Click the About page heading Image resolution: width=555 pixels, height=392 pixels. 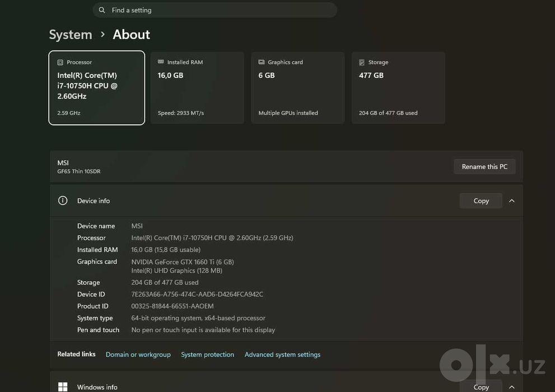coord(131,34)
